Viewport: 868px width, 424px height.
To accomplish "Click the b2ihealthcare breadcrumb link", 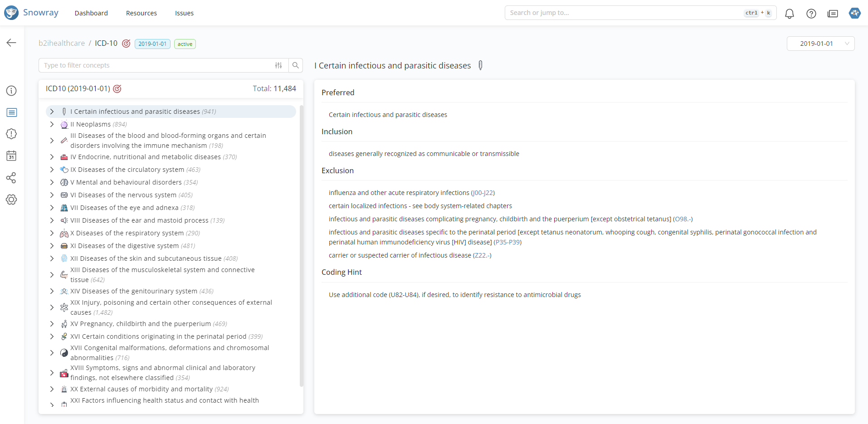I will pyautogui.click(x=62, y=43).
